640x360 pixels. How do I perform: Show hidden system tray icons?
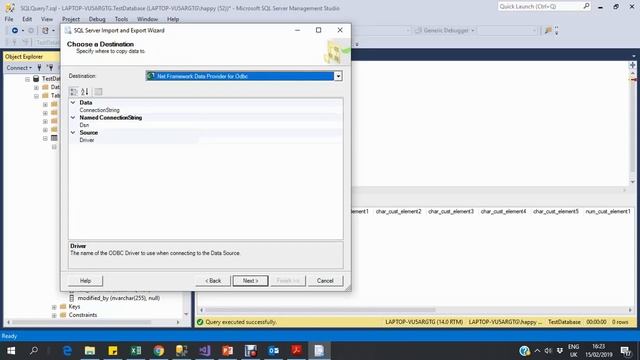coord(537,351)
